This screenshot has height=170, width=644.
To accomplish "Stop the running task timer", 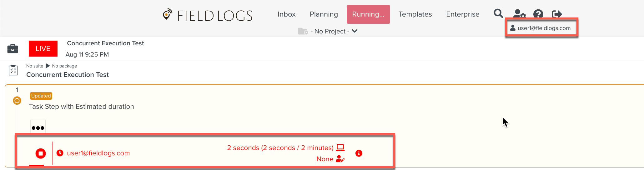I will 41,153.
